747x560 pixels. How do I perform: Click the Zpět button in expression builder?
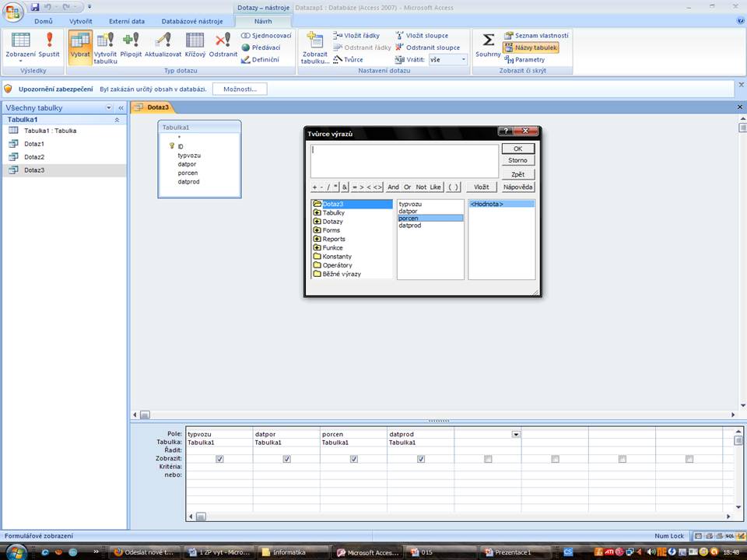click(x=518, y=174)
